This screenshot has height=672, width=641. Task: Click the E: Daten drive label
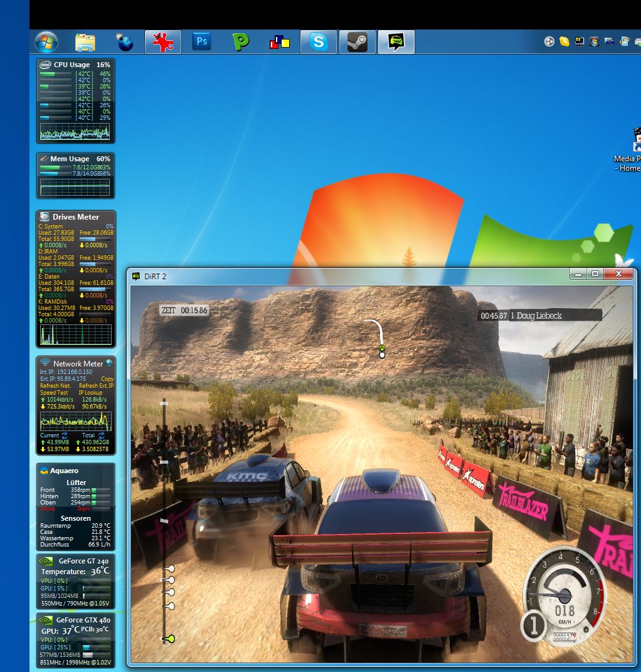[49, 277]
